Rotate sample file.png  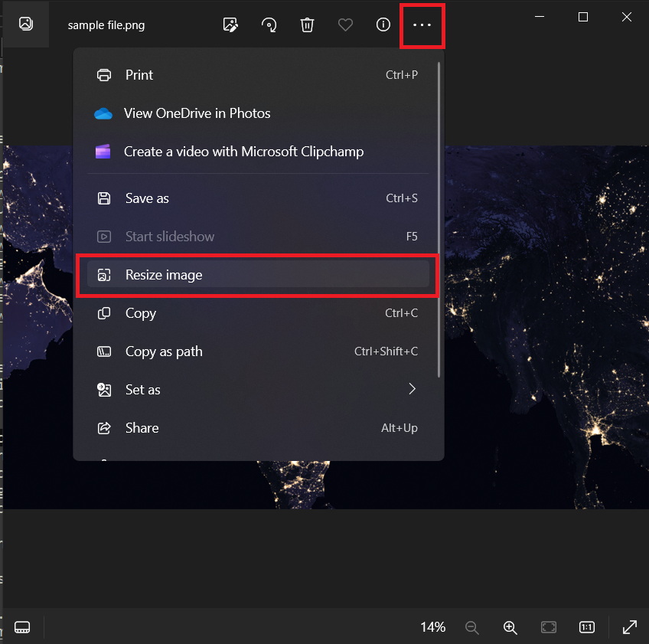269,25
